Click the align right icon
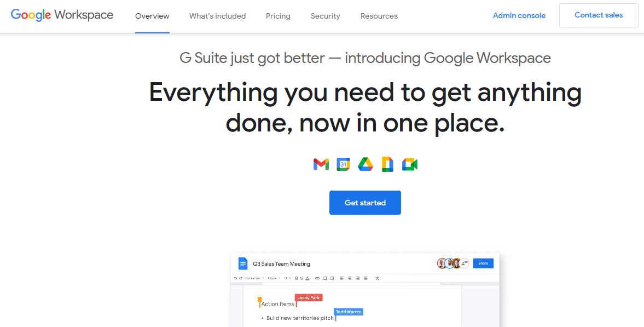Image resolution: width=644 pixels, height=327 pixels. pos(358,278)
